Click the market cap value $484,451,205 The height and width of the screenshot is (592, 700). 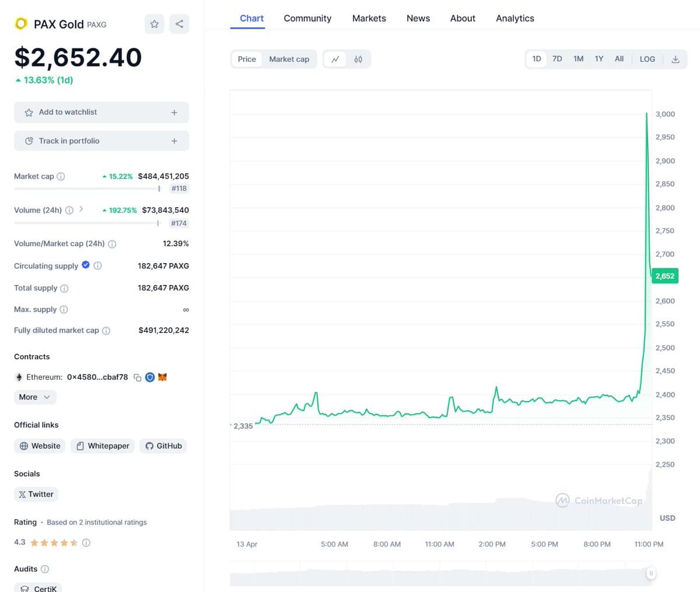[163, 176]
